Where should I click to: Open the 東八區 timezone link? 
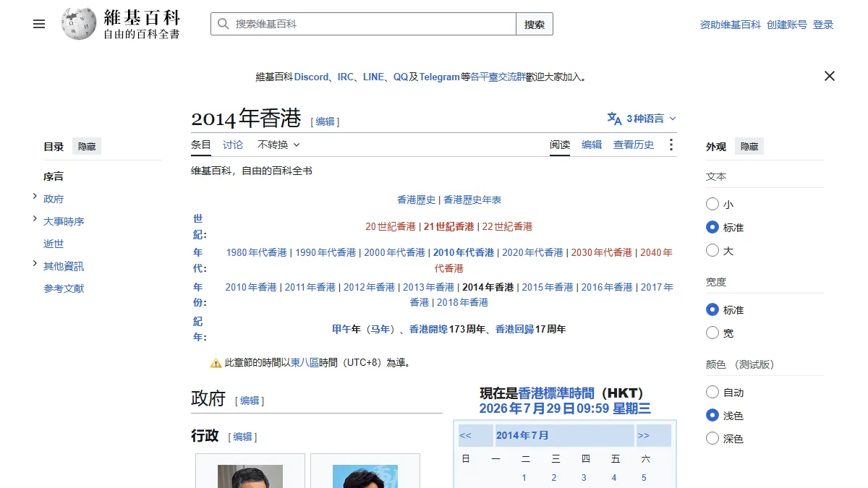tap(305, 363)
